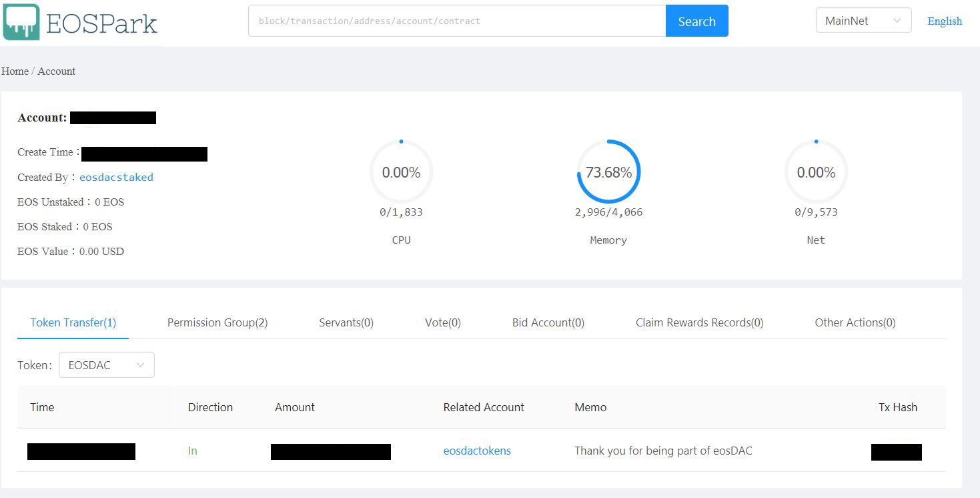The height and width of the screenshot is (498, 980).
Task: Click the Net usage circle gauge
Action: tap(816, 172)
